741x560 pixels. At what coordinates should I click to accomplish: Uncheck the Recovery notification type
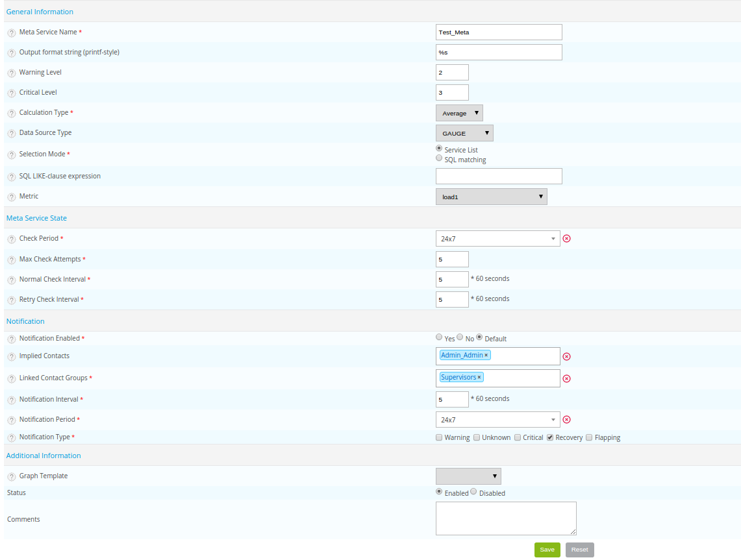coord(550,437)
